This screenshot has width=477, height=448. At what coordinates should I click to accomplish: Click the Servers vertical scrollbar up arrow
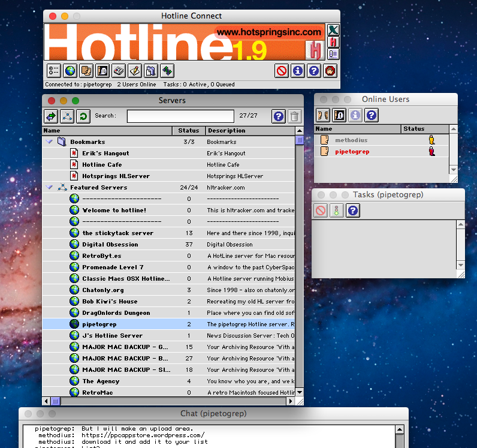coord(300,131)
